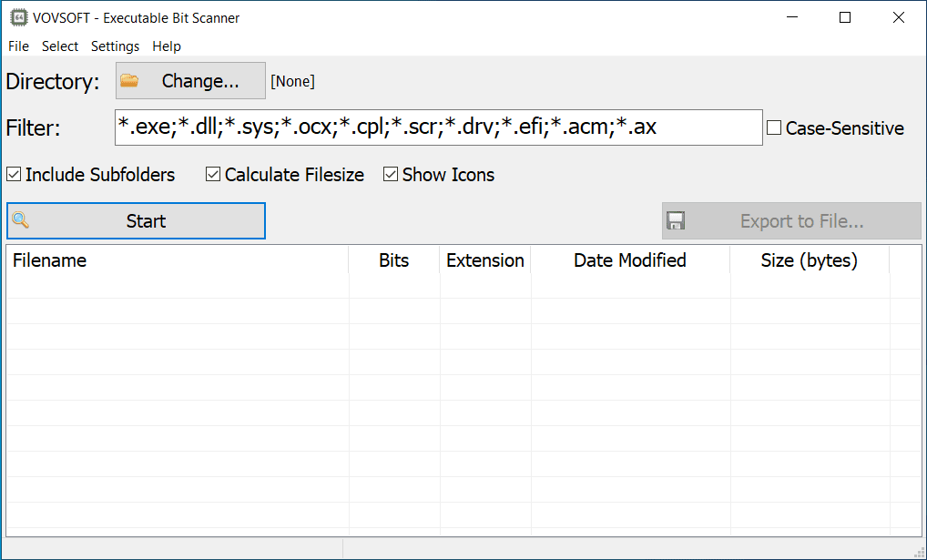This screenshot has width=927, height=560.
Task: Toggle the Calculate Filesize checkbox
Action: (213, 175)
